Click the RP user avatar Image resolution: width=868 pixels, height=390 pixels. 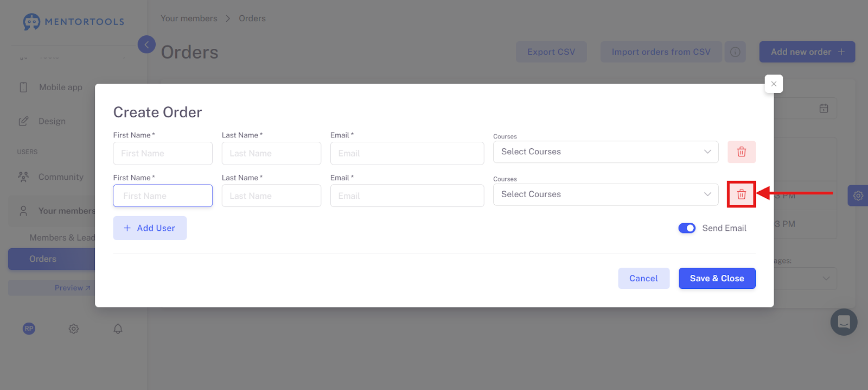pyautogui.click(x=29, y=329)
